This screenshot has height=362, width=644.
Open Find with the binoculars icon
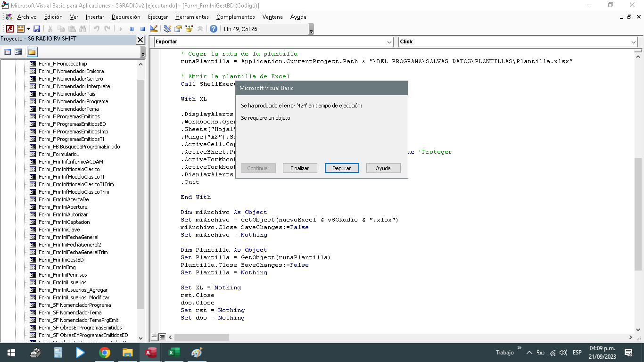pos(83,29)
